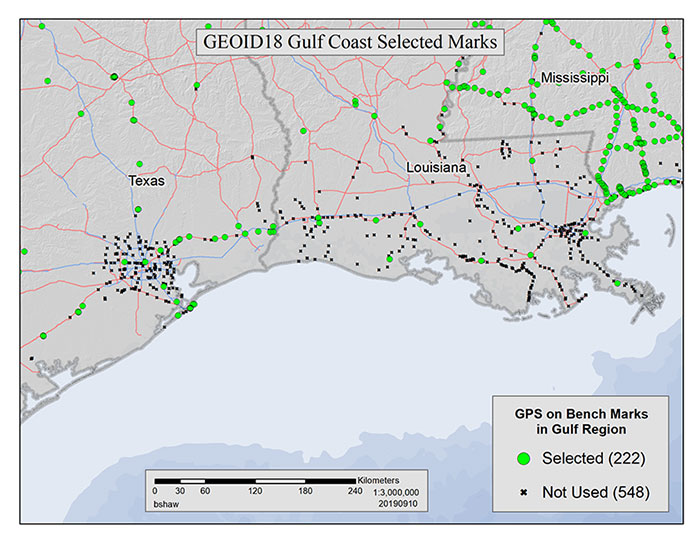Select the Texas state label
The width and height of the screenshot is (700, 541).
[x=146, y=181]
